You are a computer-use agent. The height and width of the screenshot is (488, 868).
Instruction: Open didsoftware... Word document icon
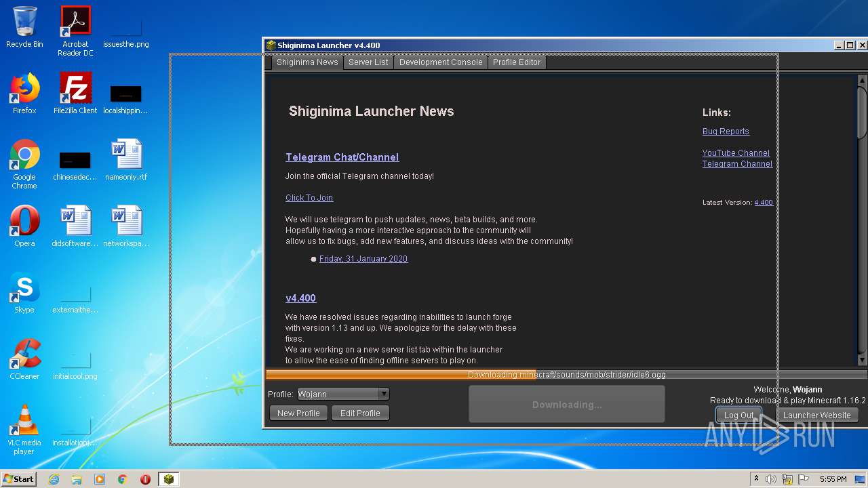[x=75, y=226]
